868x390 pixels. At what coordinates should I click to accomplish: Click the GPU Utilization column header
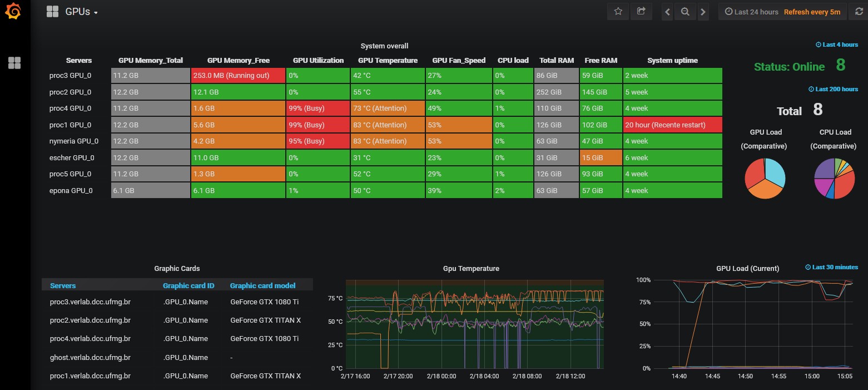pos(318,60)
